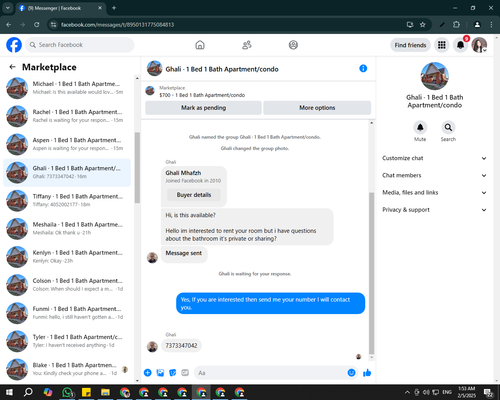Open the account profile picture menu
The height and width of the screenshot is (400, 500).
pos(479,45)
